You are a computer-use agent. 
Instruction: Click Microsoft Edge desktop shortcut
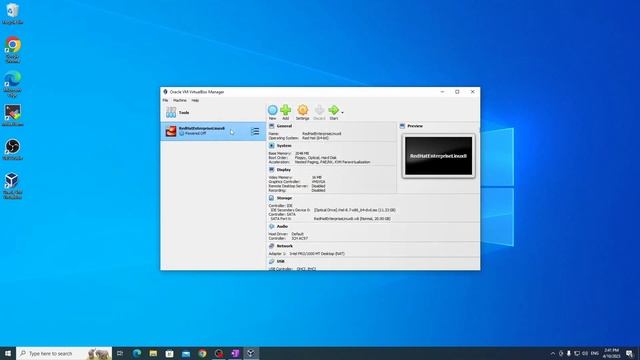12,84
